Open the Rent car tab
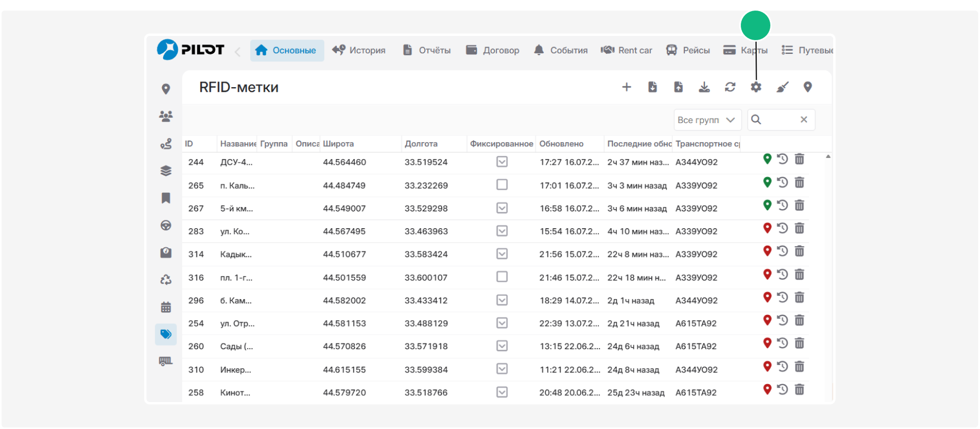 tap(626, 51)
